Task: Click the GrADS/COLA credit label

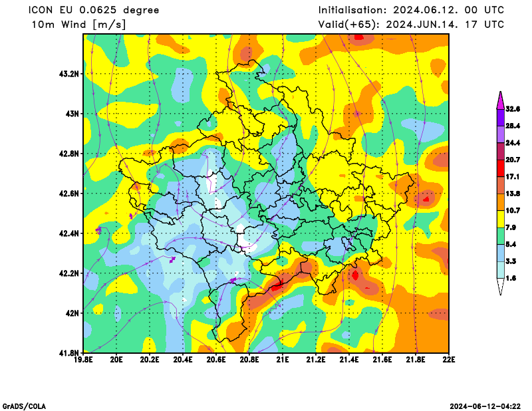Action: pyautogui.click(x=24, y=406)
